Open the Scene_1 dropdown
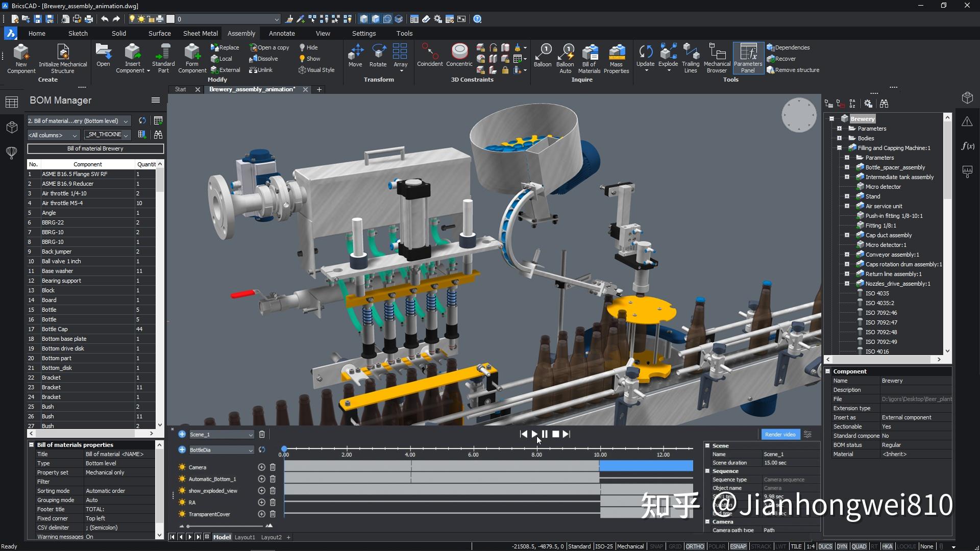The image size is (980, 551). click(x=250, y=435)
